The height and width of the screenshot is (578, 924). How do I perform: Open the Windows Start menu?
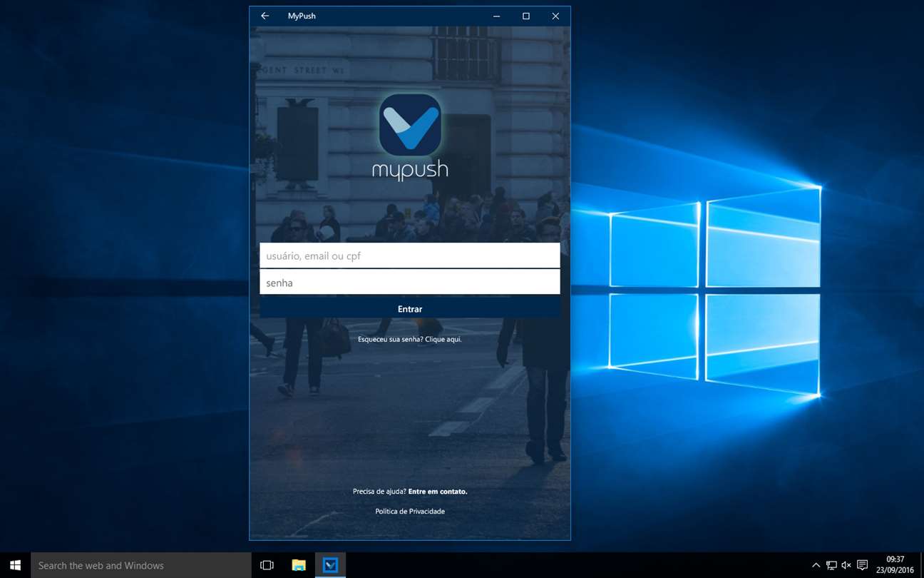[x=15, y=565]
